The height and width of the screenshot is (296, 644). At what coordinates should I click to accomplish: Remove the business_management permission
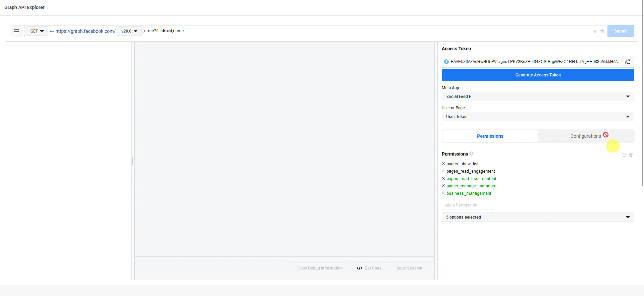tap(443, 193)
